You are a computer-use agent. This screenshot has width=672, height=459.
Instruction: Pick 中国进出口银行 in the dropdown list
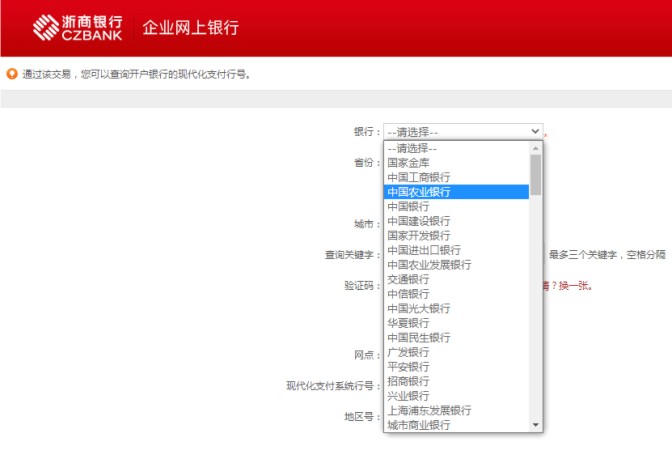coord(456,250)
